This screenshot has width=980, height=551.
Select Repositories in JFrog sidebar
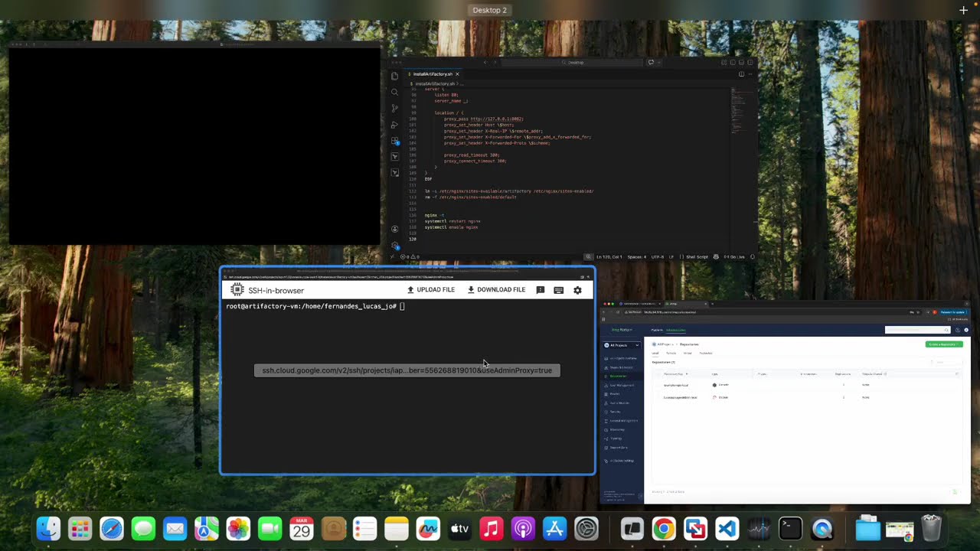(619, 377)
